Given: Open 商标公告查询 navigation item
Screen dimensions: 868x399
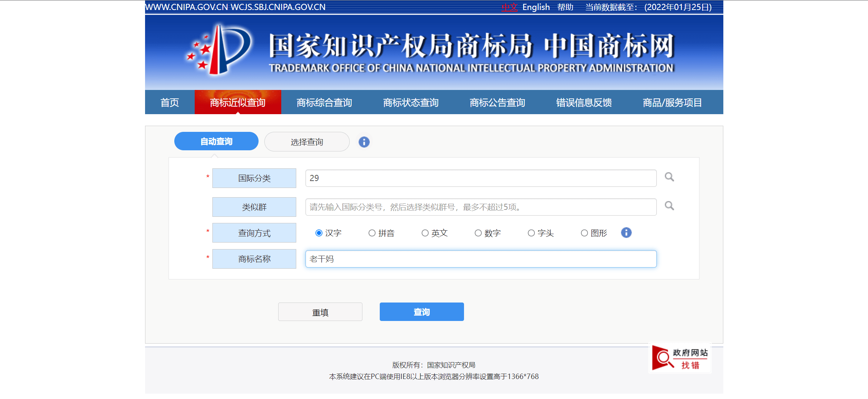Looking at the screenshot, I should point(497,102).
